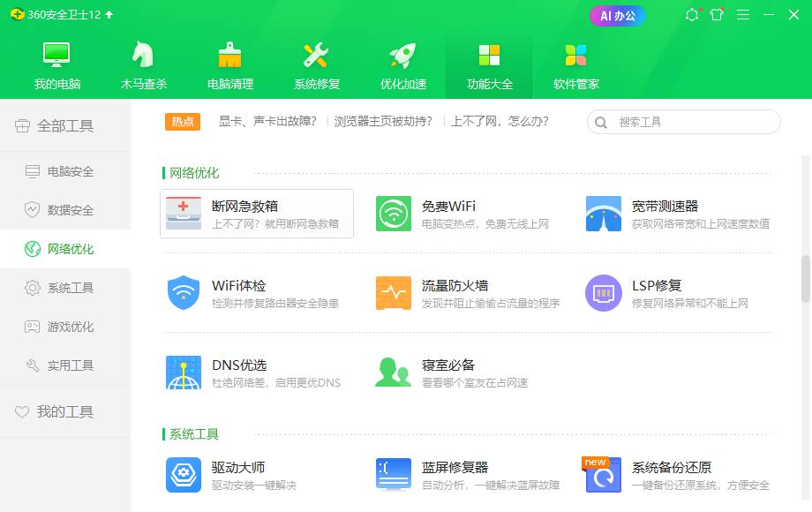
Task: Click description 杜绝网络差,启用更优DNS
Action: pos(276,383)
